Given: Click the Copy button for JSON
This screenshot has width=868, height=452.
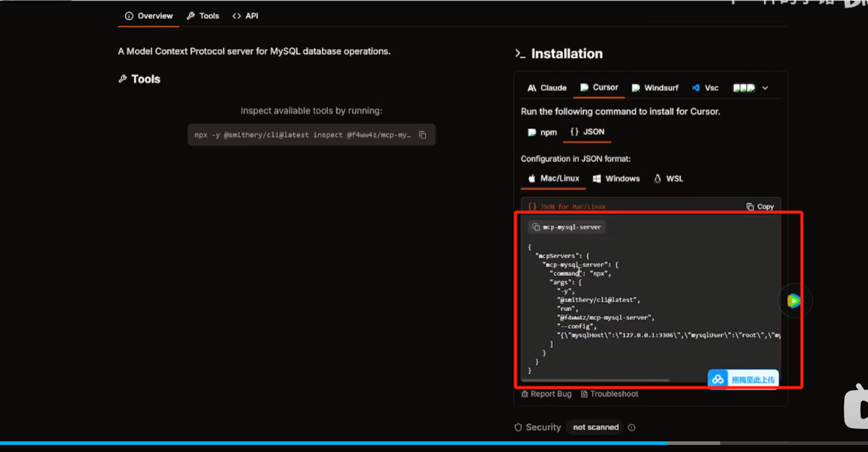Looking at the screenshot, I should coord(760,206).
